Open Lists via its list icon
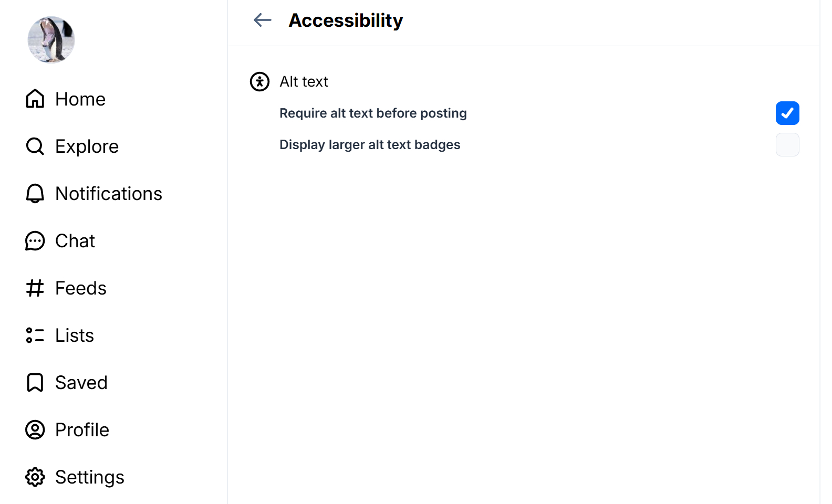This screenshot has height=504, width=832. [35, 335]
